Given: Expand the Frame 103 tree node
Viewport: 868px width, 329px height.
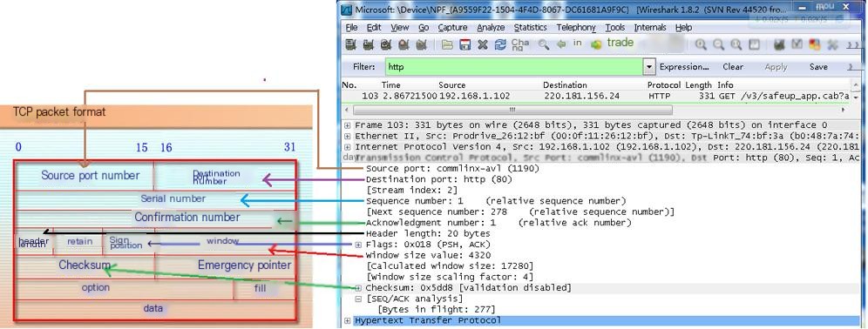Looking at the screenshot, I should (x=347, y=125).
